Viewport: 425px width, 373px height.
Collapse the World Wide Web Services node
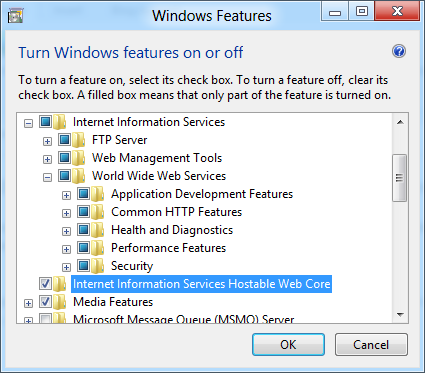[47, 178]
